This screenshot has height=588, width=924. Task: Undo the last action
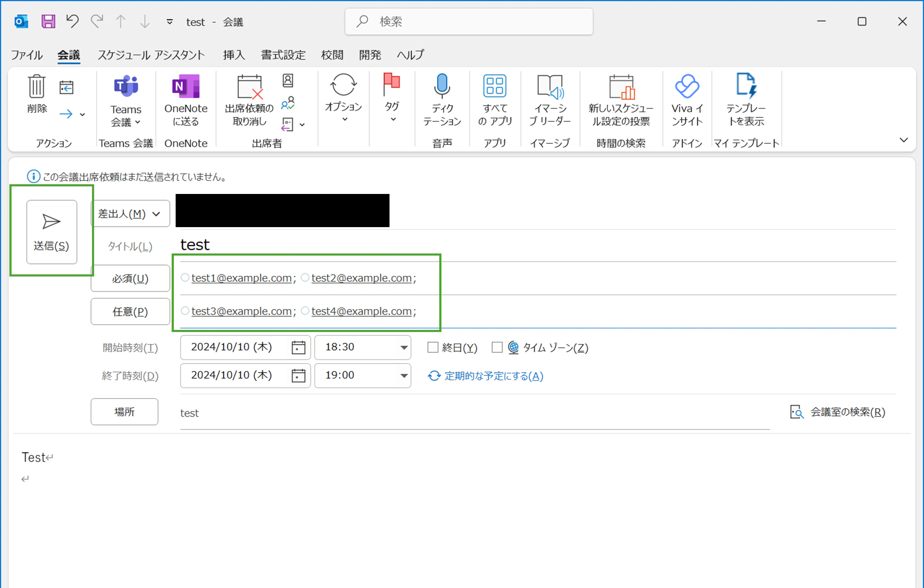[72, 22]
